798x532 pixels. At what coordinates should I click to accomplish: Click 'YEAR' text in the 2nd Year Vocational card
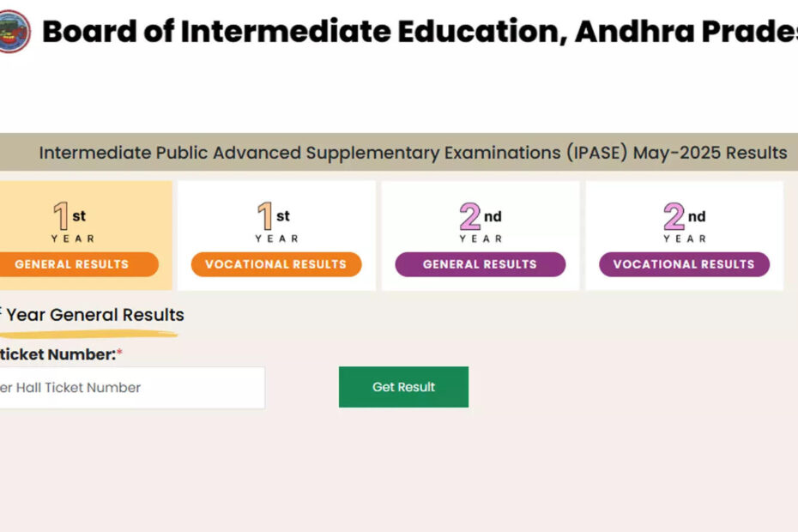[685, 239]
